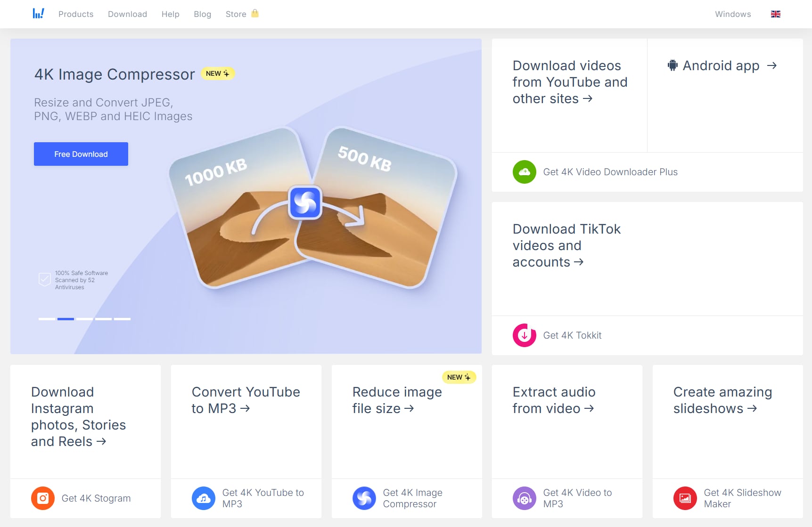This screenshot has height=527, width=812.
Task: Open the Download menu
Action: (128, 14)
